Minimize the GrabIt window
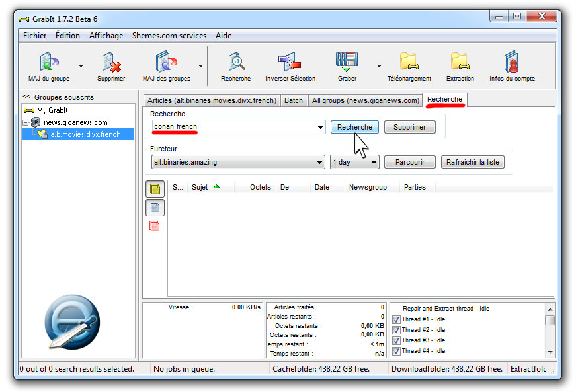The image size is (576, 392). [x=499, y=16]
